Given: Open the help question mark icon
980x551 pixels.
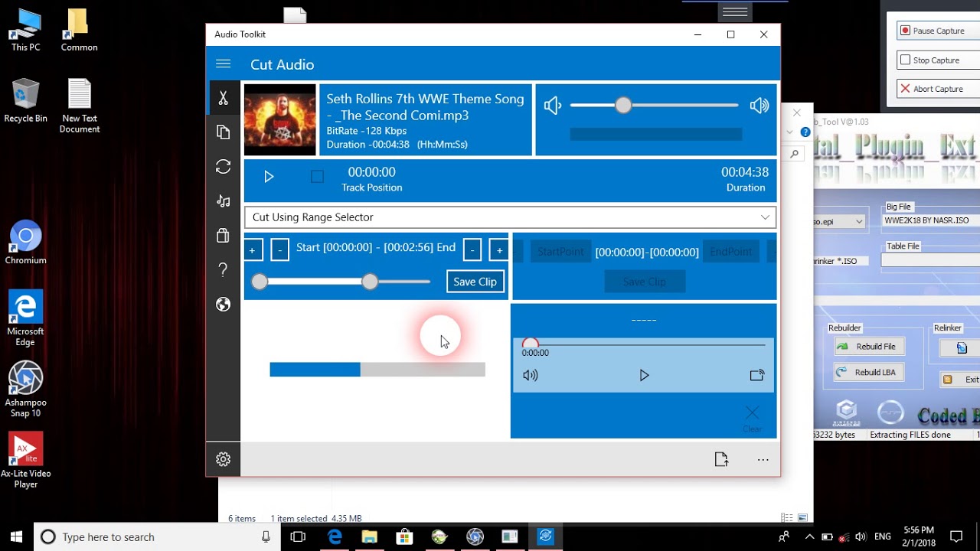Looking at the screenshot, I should click(223, 270).
